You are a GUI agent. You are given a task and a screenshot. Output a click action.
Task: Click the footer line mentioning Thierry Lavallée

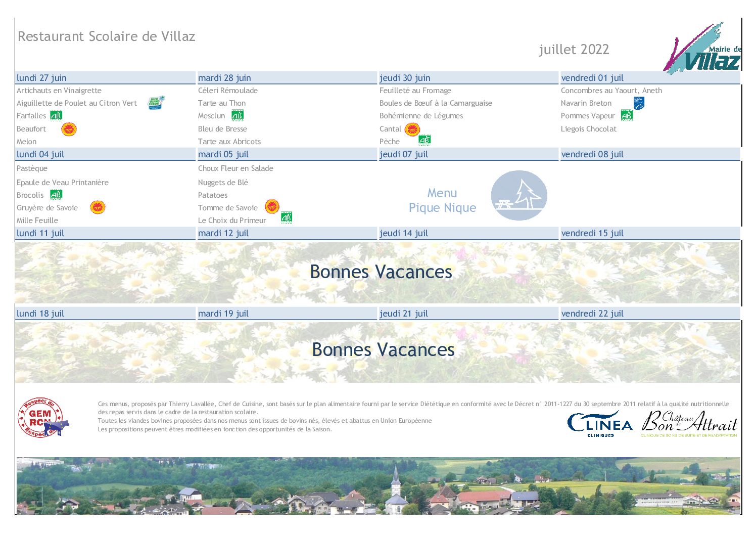point(413,408)
